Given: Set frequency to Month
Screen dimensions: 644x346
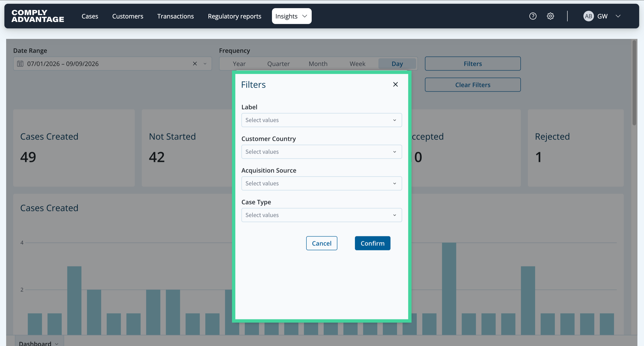Looking at the screenshot, I should click(x=318, y=63).
